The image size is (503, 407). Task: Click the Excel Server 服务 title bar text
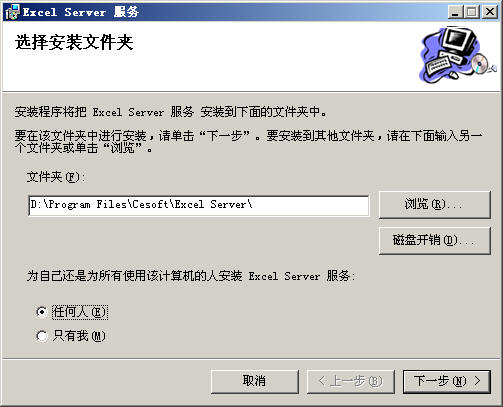point(81,12)
